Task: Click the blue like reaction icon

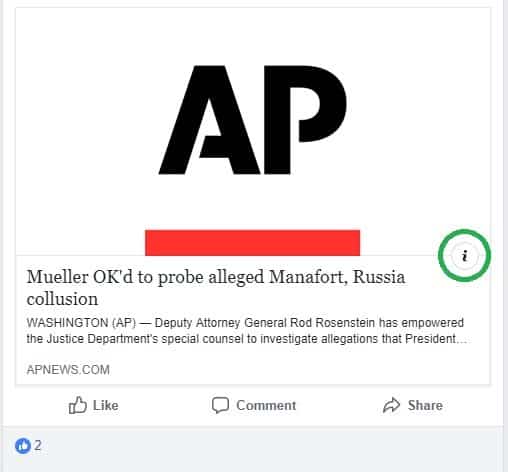Action: (23, 446)
